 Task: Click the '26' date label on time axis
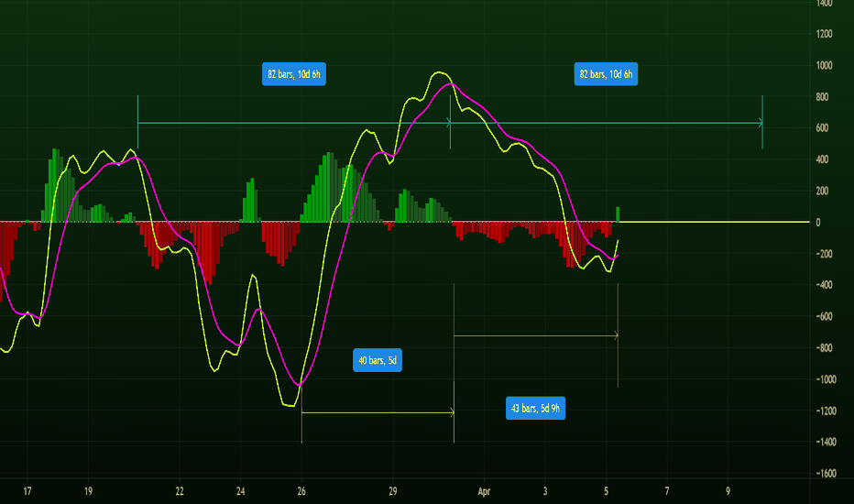coord(301,491)
